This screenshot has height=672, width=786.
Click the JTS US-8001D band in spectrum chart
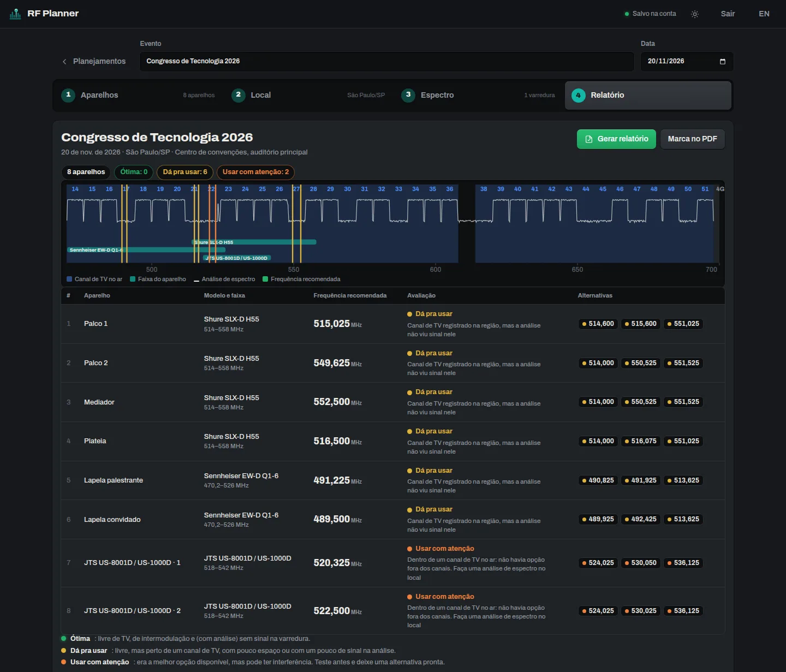237,258
